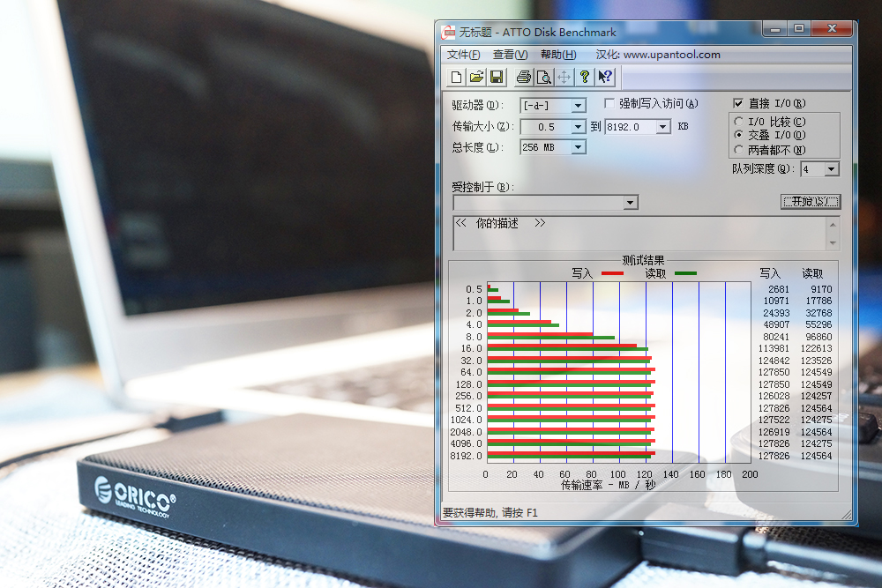Image resolution: width=882 pixels, height=588 pixels.
Task: Open Print Preview toolbar icon
Action: 544,77
